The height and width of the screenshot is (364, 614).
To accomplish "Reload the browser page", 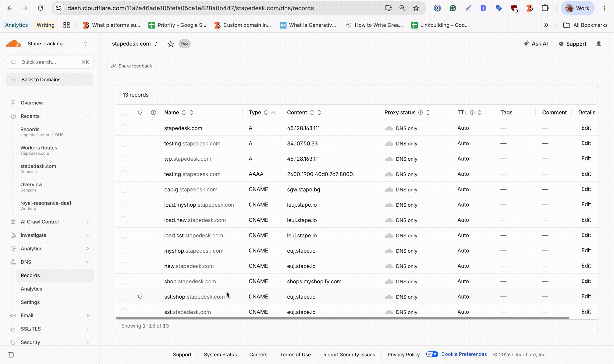I will tap(40, 8).
